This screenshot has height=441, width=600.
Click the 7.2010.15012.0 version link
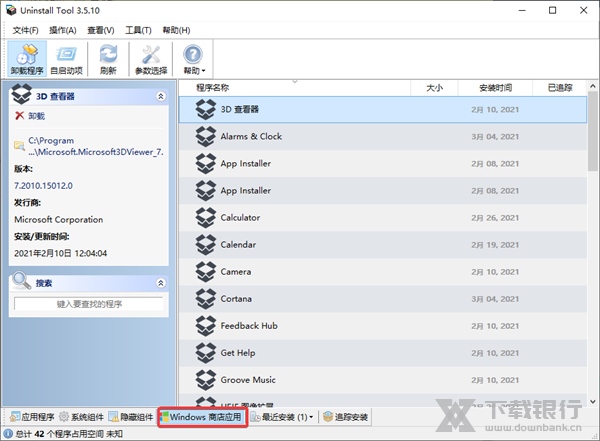pos(43,186)
